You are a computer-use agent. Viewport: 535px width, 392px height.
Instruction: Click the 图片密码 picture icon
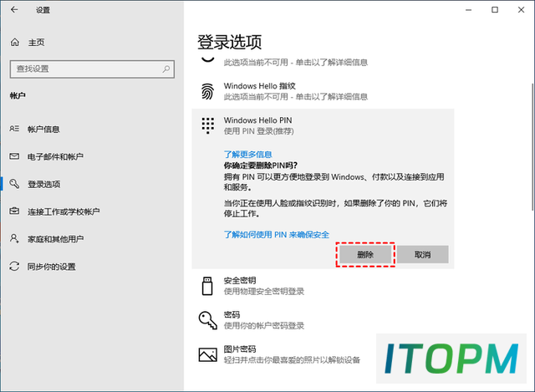point(208,355)
